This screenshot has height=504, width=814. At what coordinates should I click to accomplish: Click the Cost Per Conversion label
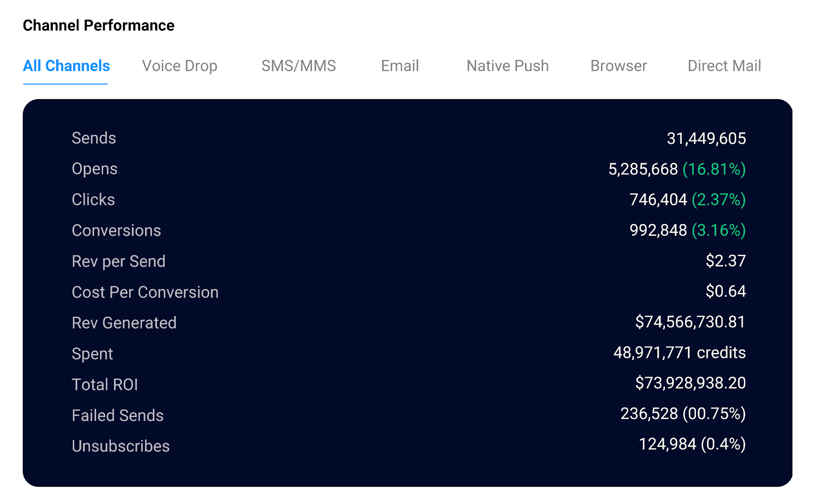pyautogui.click(x=145, y=292)
